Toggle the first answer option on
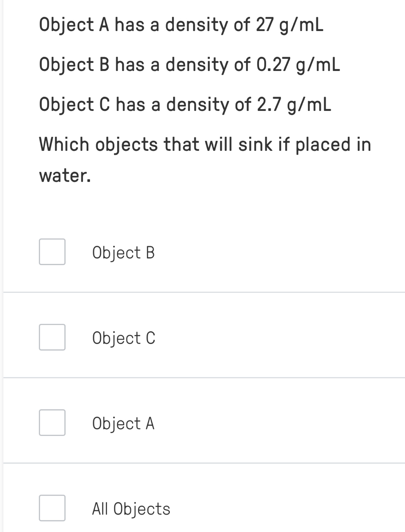The width and height of the screenshot is (405, 532). 52,252
